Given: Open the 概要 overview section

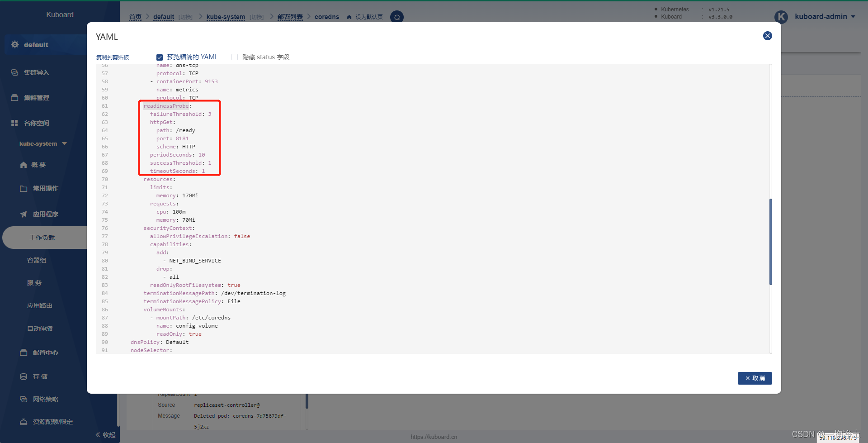Looking at the screenshot, I should point(38,164).
